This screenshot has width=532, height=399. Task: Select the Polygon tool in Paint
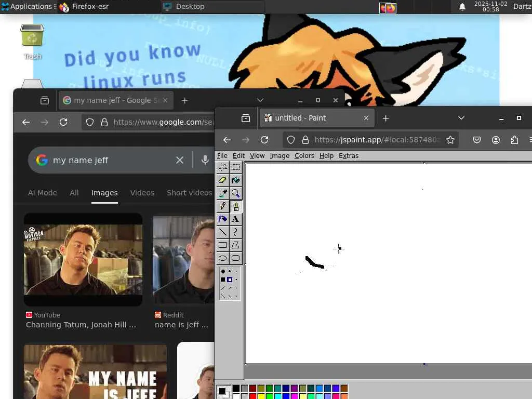point(235,245)
